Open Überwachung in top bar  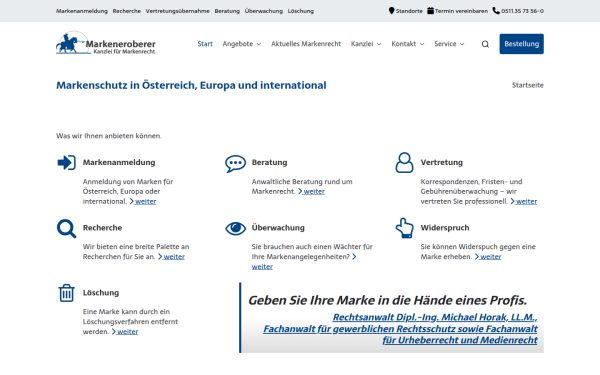pyautogui.click(x=264, y=11)
